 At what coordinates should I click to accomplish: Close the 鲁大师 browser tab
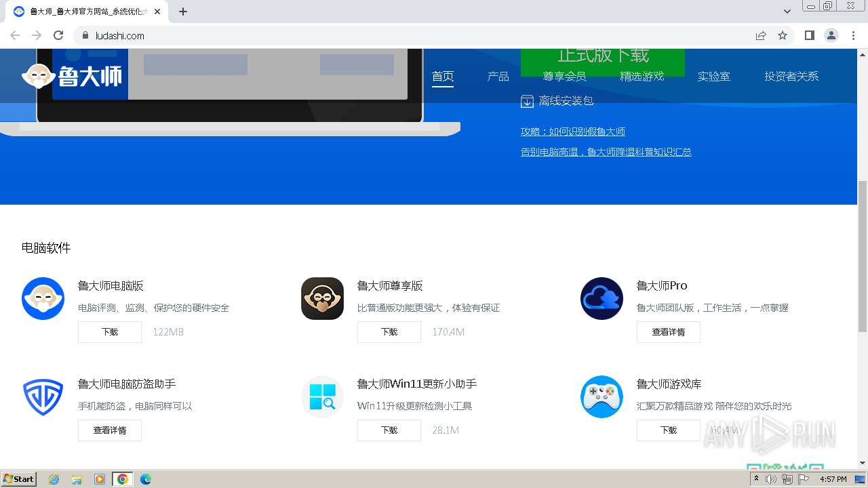click(x=159, y=12)
